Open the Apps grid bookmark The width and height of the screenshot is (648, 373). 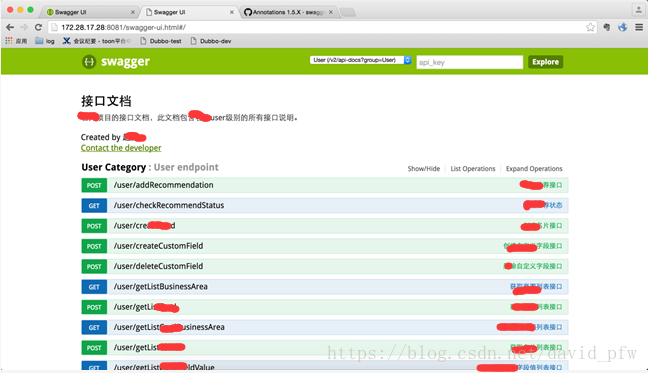16,41
